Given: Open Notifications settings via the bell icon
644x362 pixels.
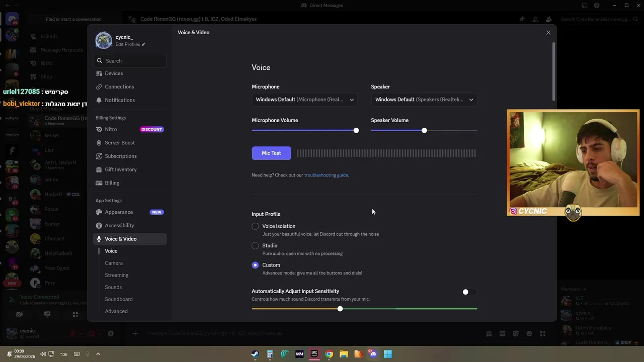Looking at the screenshot, I should 99,100.
